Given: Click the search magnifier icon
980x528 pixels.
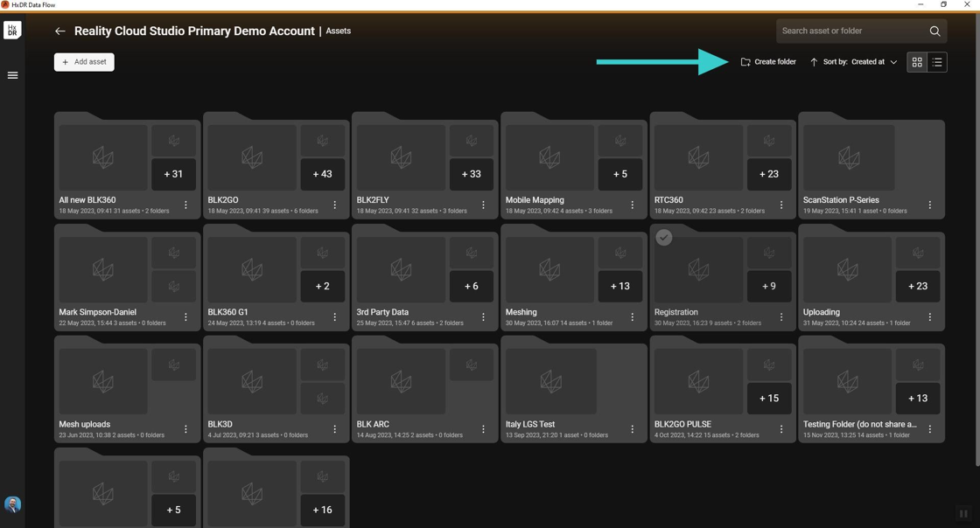Looking at the screenshot, I should 934,31.
